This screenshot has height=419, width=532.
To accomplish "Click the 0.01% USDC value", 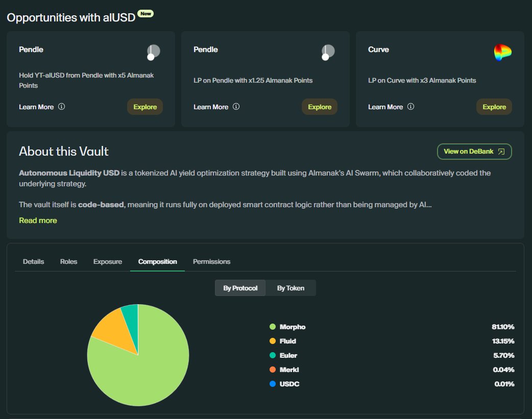I will coord(504,384).
